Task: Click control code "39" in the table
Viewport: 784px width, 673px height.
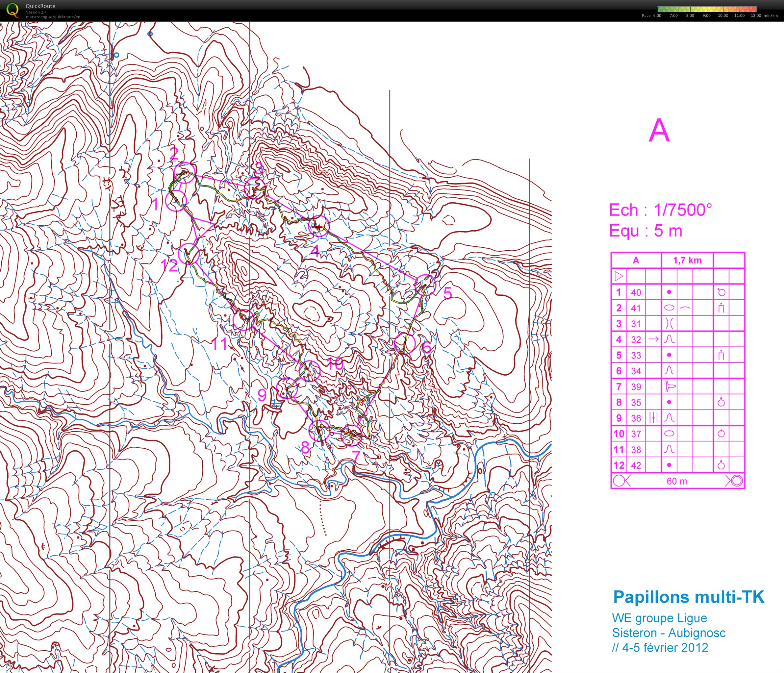Action: [x=636, y=386]
